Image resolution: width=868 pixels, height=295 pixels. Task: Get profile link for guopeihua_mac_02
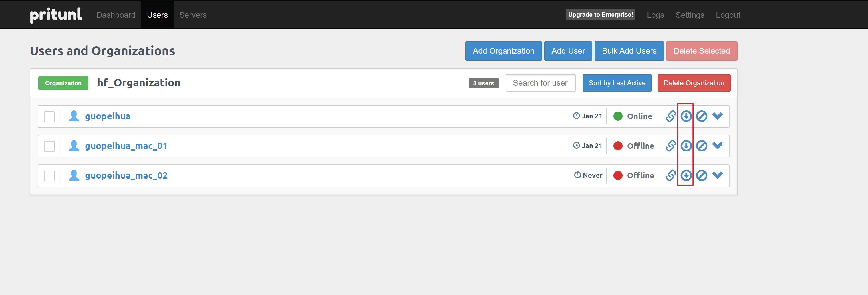(x=670, y=175)
